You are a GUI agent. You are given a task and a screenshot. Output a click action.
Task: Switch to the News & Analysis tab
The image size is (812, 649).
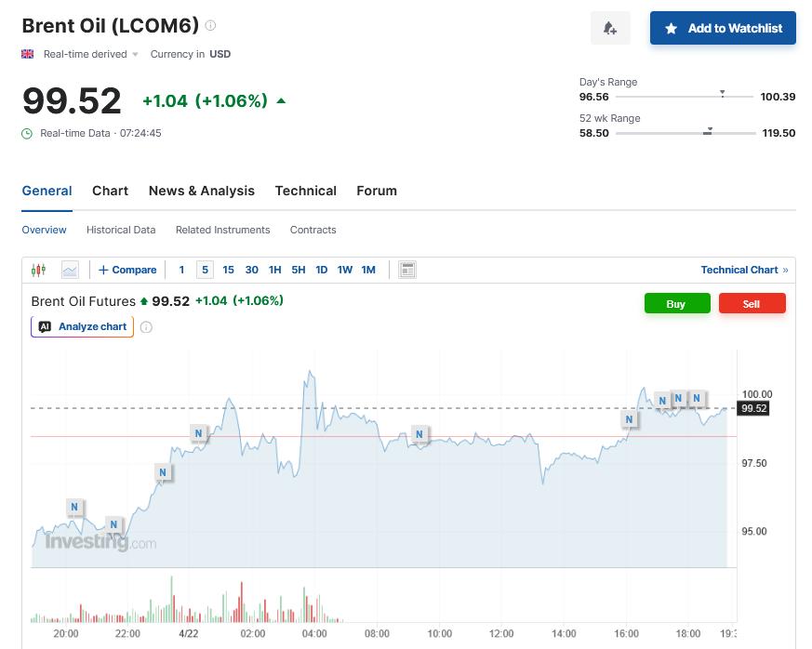[x=201, y=191]
